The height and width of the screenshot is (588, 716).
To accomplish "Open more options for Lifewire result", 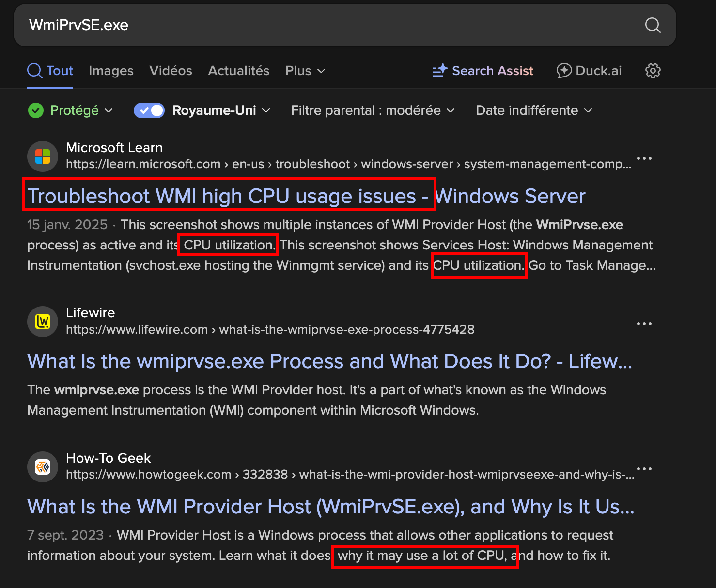I will [x=644, y=324].
